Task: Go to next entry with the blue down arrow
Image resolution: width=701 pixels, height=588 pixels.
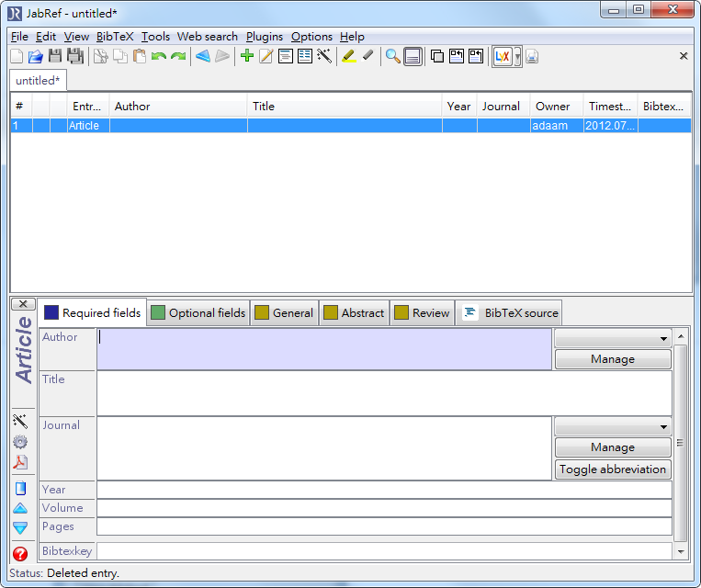Action: (20, 527)
